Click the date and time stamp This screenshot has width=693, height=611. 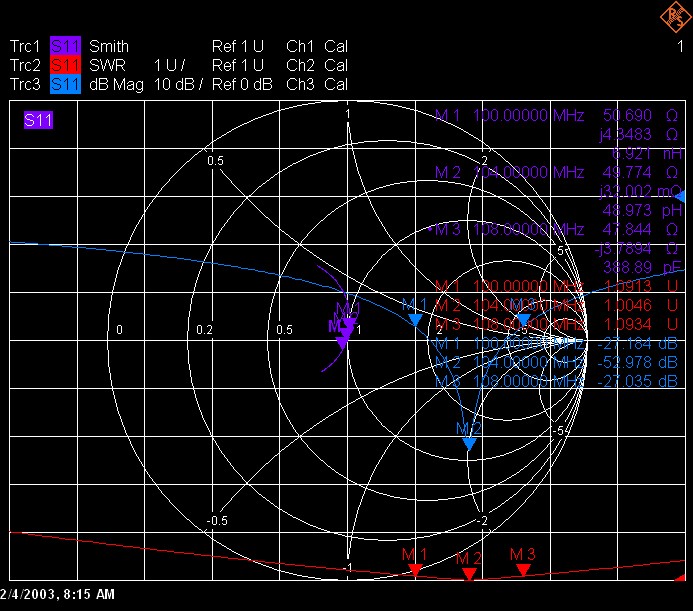pyautogui.click(x=57, y=594)
